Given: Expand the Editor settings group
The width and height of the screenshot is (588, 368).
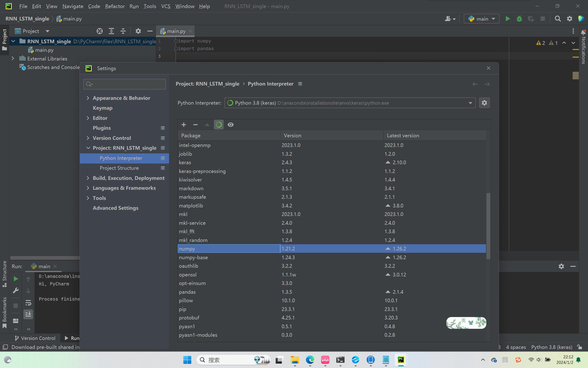Looking at the screenshot, I should [x=88, y=118].
